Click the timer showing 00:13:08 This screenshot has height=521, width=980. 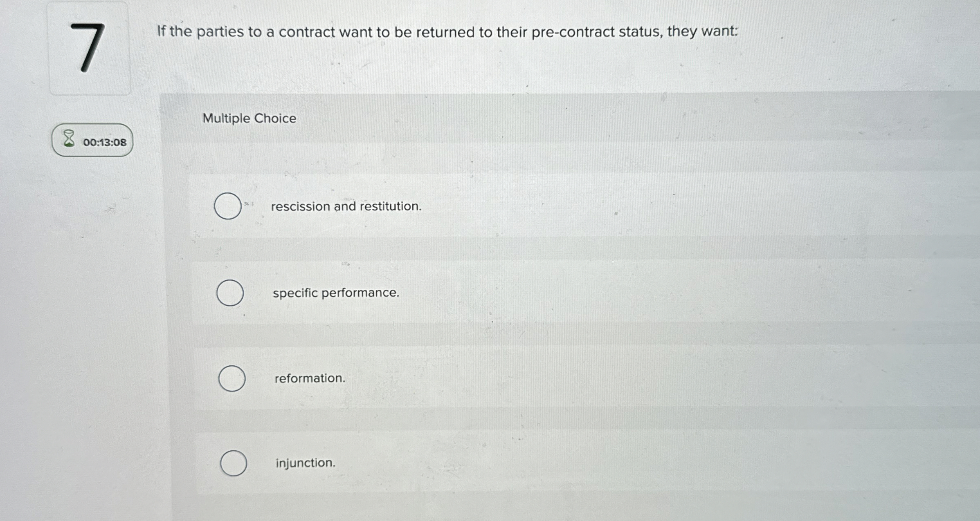[x=105, y=141]
